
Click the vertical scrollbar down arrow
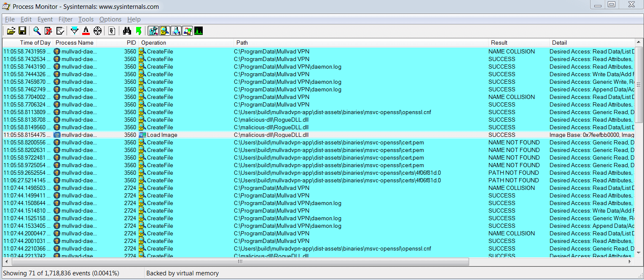[639, 254]
